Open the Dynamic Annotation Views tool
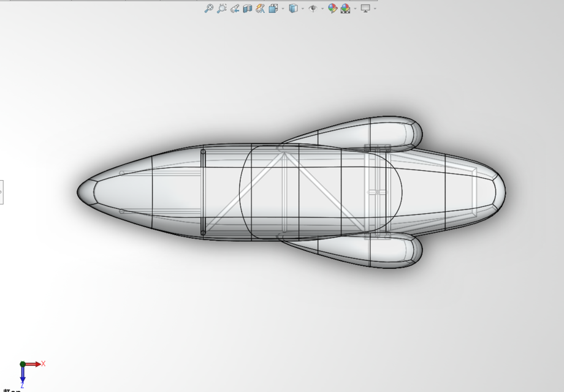 pos(261,9)
